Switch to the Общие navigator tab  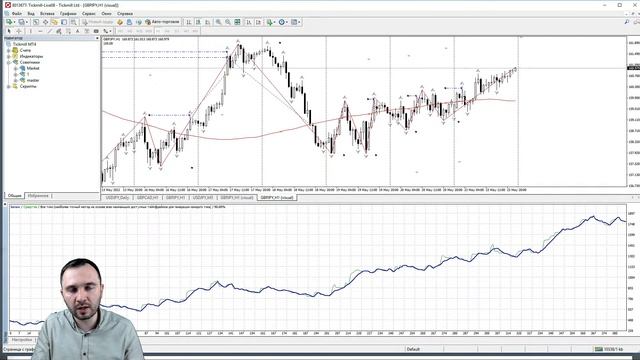(x=14, y=196)
